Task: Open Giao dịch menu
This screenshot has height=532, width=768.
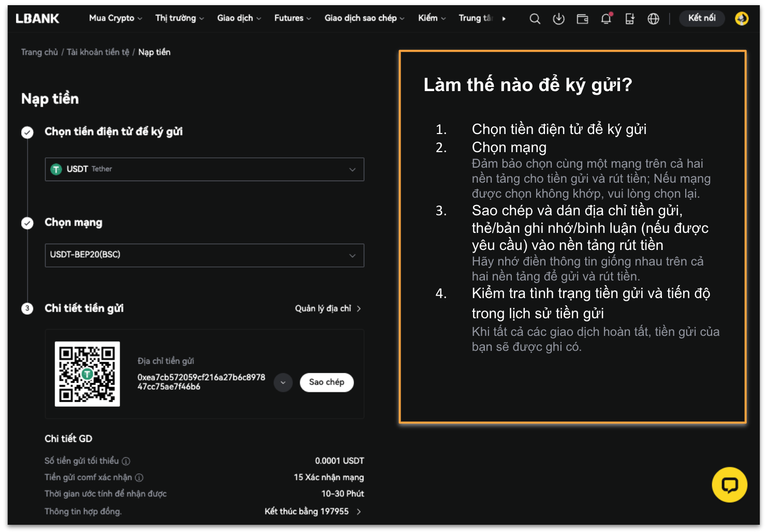Action: [239, 18]
